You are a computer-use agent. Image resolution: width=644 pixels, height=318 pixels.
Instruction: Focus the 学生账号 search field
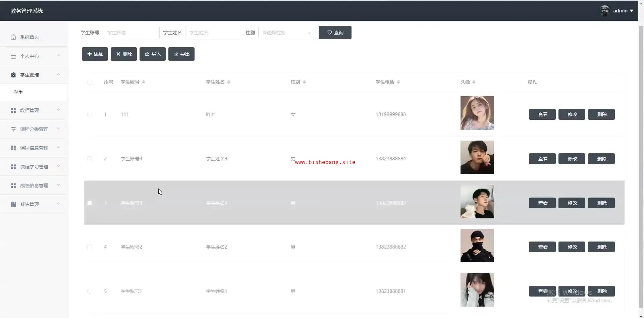[x=131, y=33]
